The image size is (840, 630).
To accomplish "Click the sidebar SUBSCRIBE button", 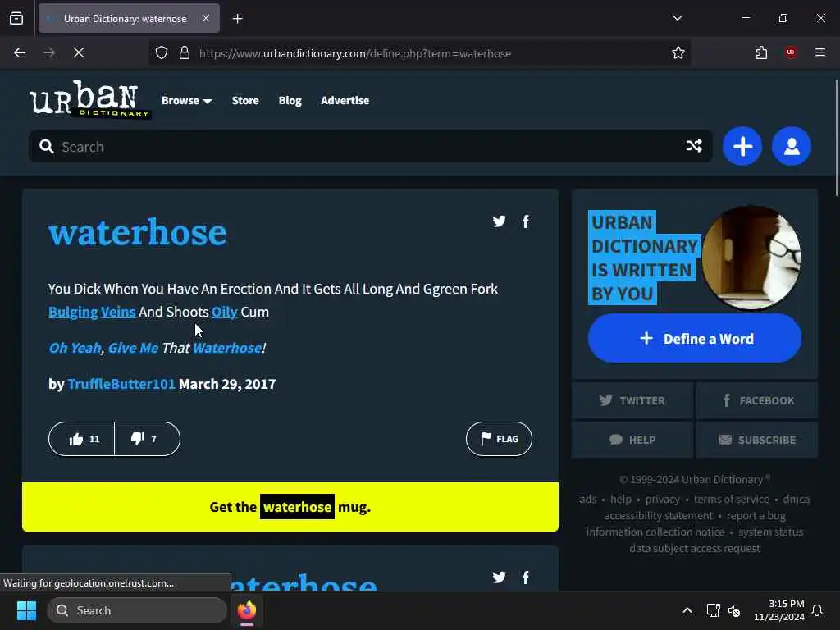I will [x=757, y=440].
